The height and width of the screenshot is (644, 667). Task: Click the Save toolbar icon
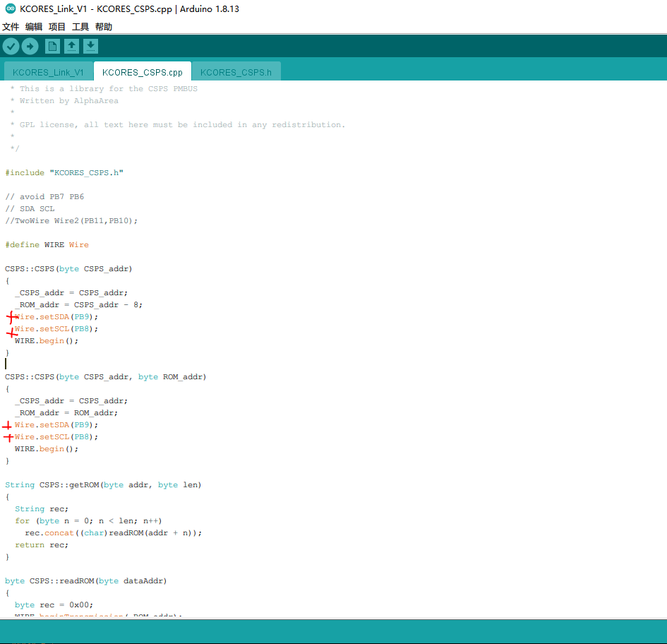[90, 45]
